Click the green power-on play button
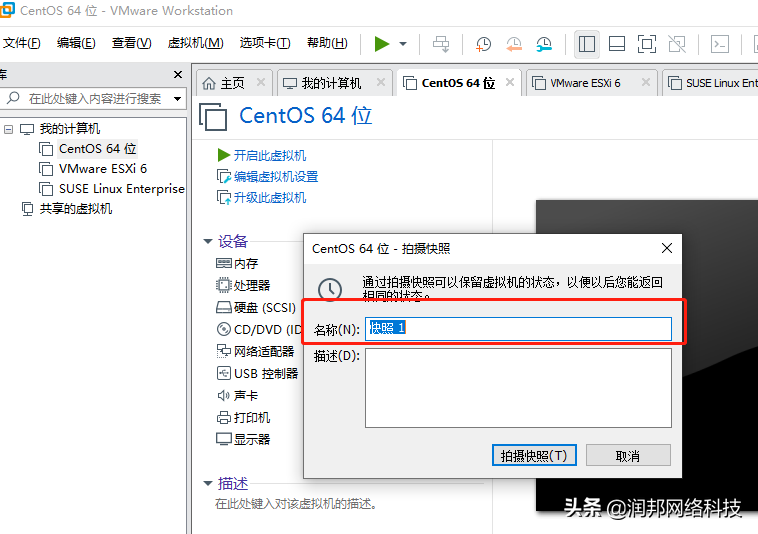Screen dimensions: 758x534 [381, 44]
